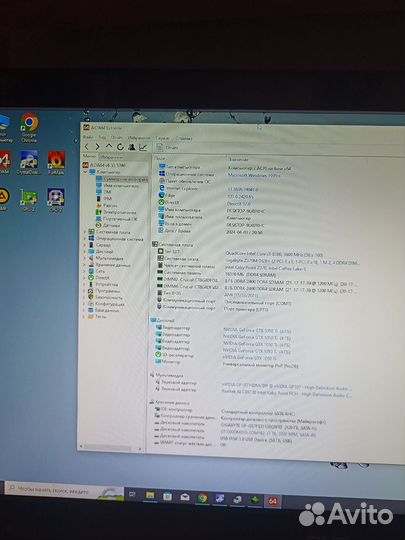Expand the Дисплей tree node
Screen dimensions: 405x540
point(85,251)
